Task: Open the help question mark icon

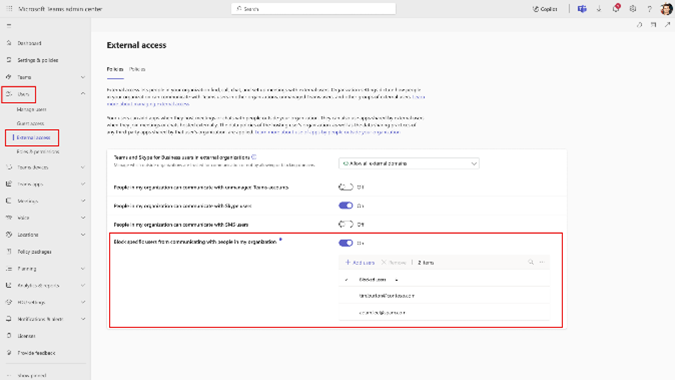Action: coord(650,9)
